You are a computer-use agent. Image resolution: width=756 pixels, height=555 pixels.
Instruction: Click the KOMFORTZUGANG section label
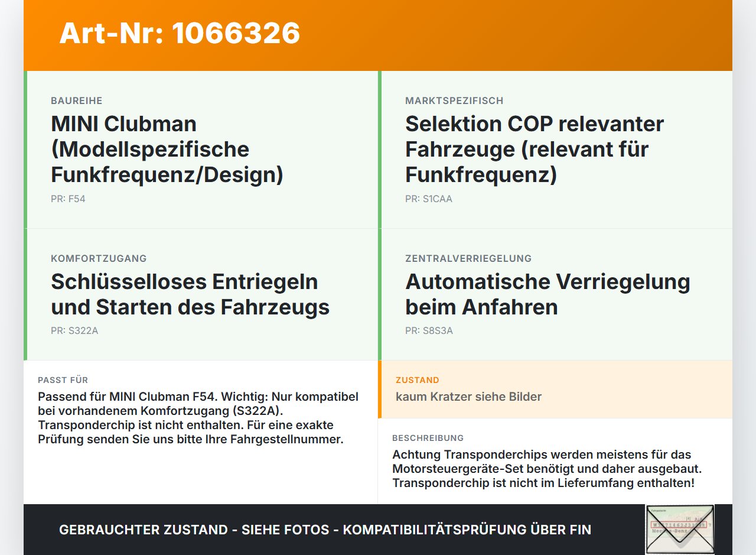point(99,259)
